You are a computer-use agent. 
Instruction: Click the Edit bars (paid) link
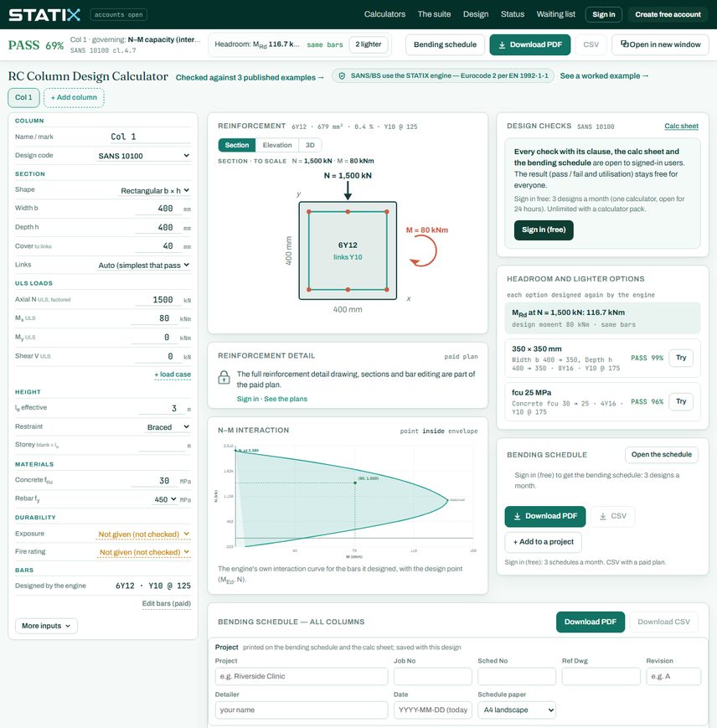tap(166, 603)
